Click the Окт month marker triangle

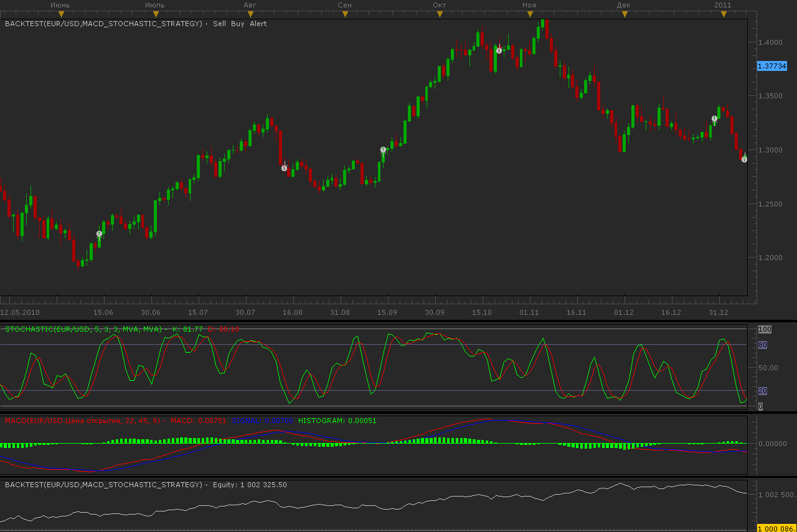coord(440,14)
